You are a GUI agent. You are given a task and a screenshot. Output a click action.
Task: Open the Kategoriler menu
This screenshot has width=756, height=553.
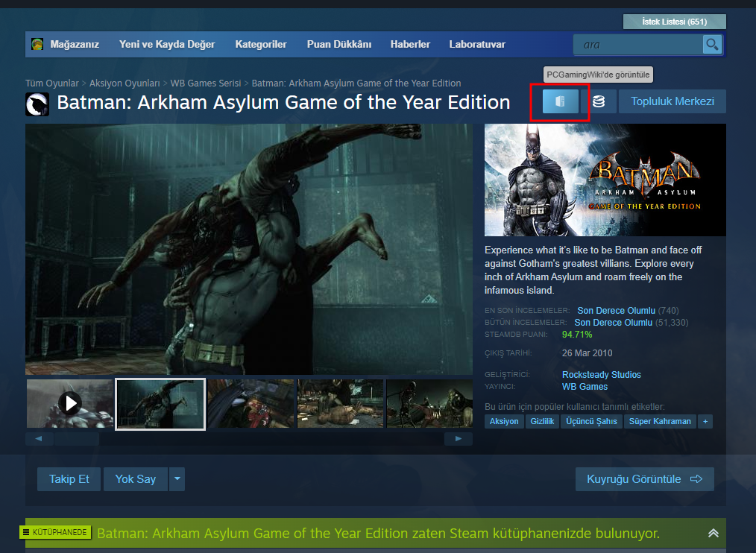click(x=261, y=45)
